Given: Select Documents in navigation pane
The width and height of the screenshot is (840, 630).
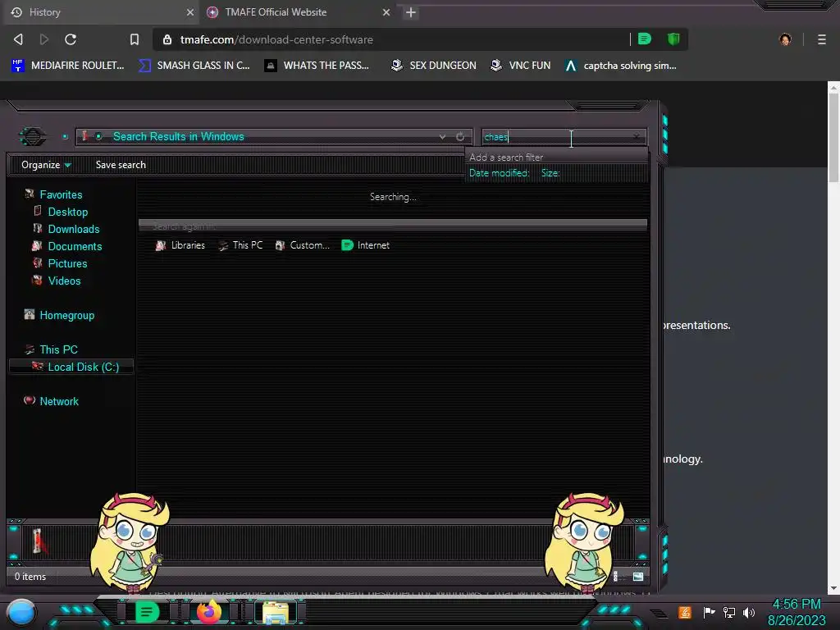Looking at the screenshot, I should click(x=75, y=246).
